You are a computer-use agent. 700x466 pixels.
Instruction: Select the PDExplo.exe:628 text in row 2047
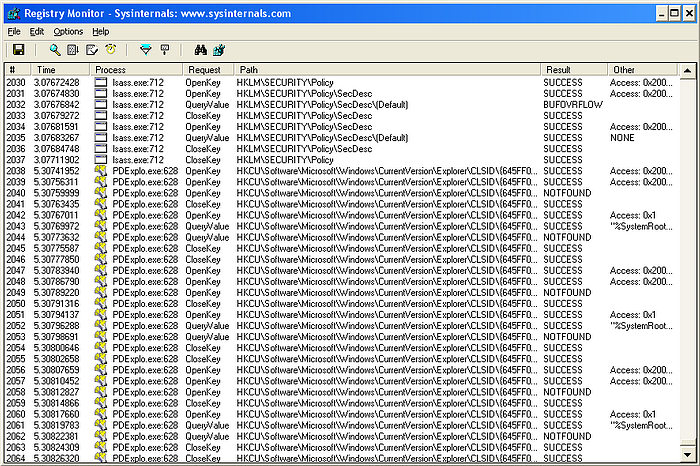(145, 270)
